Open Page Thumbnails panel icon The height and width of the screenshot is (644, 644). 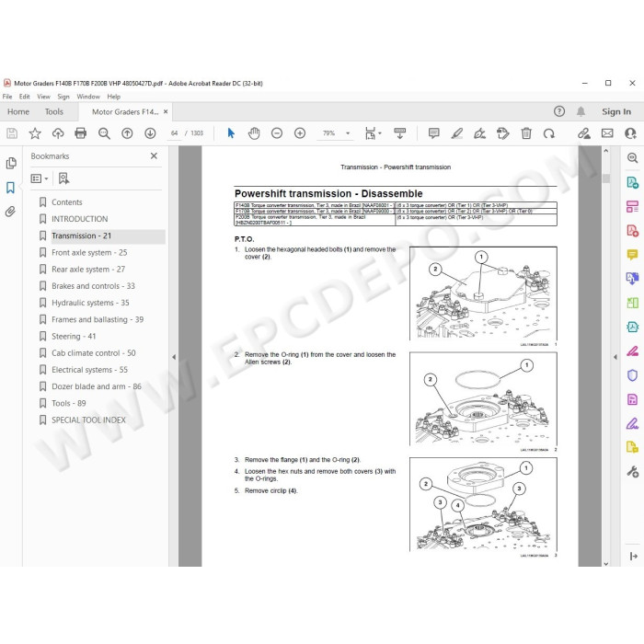(11, 163)
